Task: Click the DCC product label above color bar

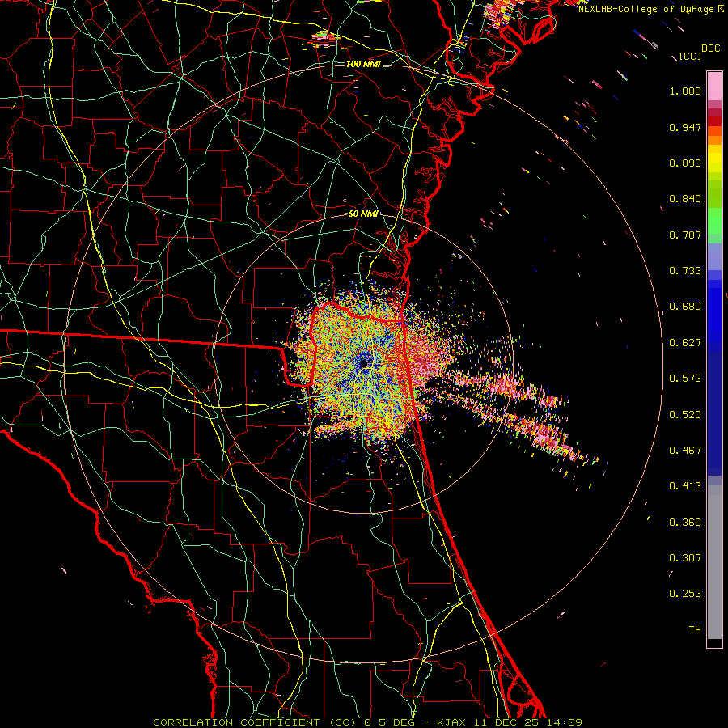Action: pyautogui.click(x=710, y=49)
